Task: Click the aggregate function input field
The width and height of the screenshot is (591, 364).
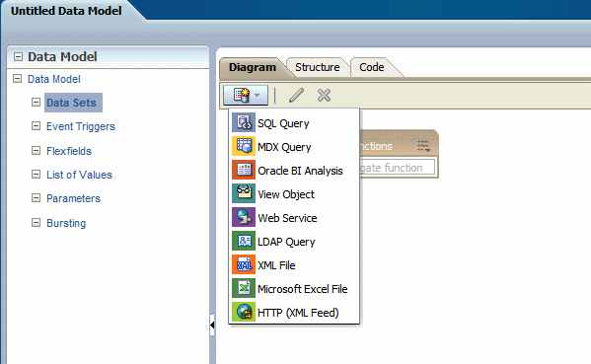Action: pos(397,168)
